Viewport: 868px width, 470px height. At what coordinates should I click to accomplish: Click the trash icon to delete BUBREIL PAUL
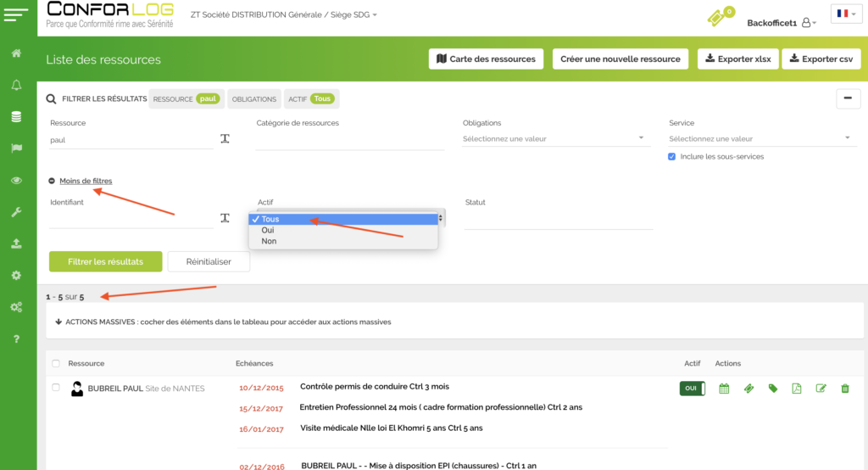844,389
